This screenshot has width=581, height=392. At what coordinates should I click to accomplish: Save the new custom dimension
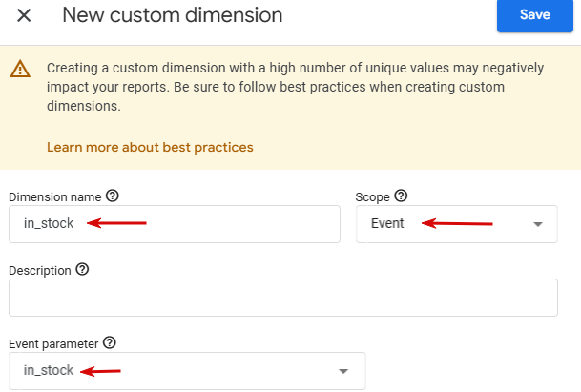[534, 15]
